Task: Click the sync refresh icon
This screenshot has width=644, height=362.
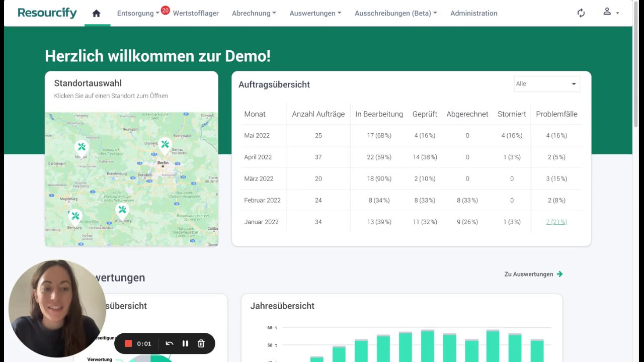Action: coord(581,13)
